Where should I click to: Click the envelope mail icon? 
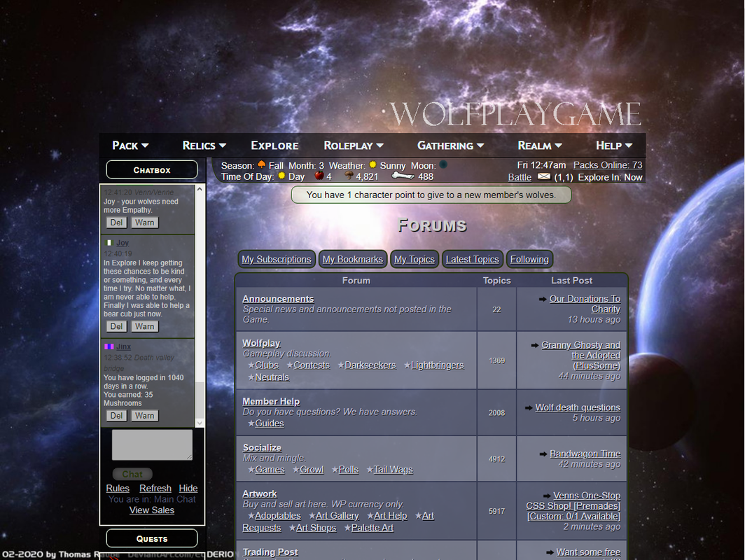pyautogui.click(x=543, y=176)
